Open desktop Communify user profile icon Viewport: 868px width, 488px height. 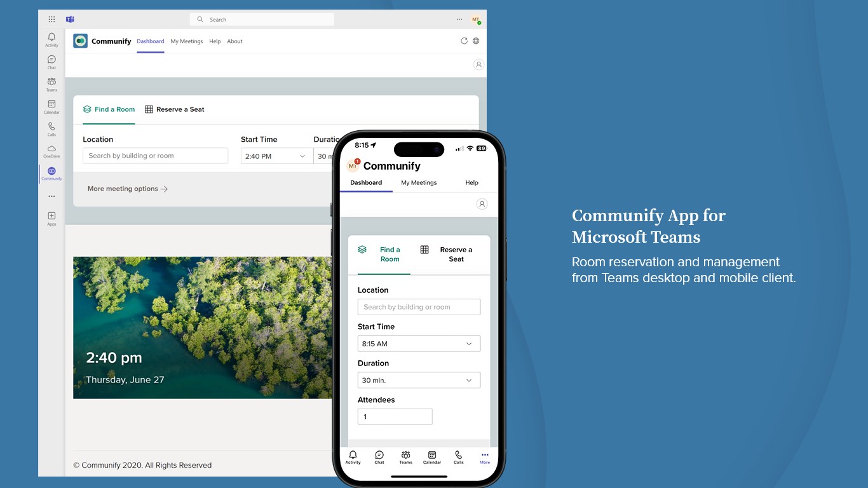coord(478,64)
